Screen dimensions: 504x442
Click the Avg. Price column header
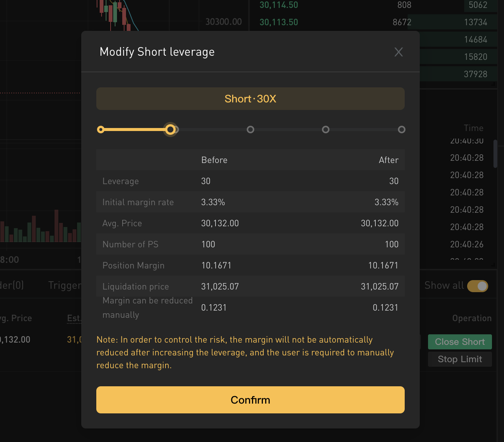click(x=16, y=318)
